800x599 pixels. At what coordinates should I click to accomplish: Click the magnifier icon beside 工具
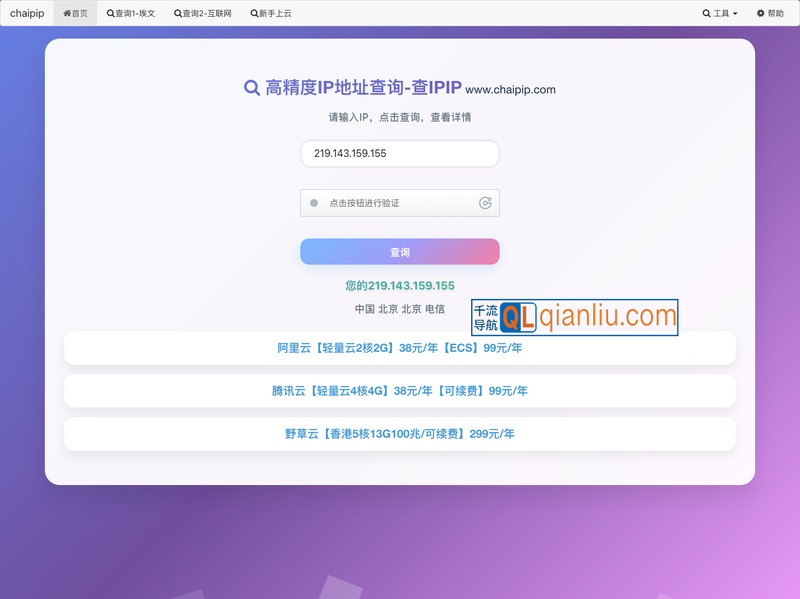point(706,14)
